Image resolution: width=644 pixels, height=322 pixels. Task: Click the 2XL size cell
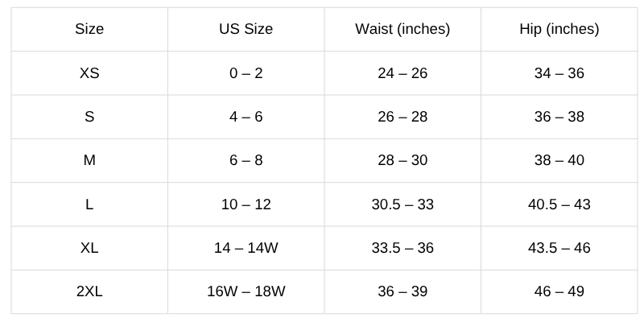tap(89, 291)
